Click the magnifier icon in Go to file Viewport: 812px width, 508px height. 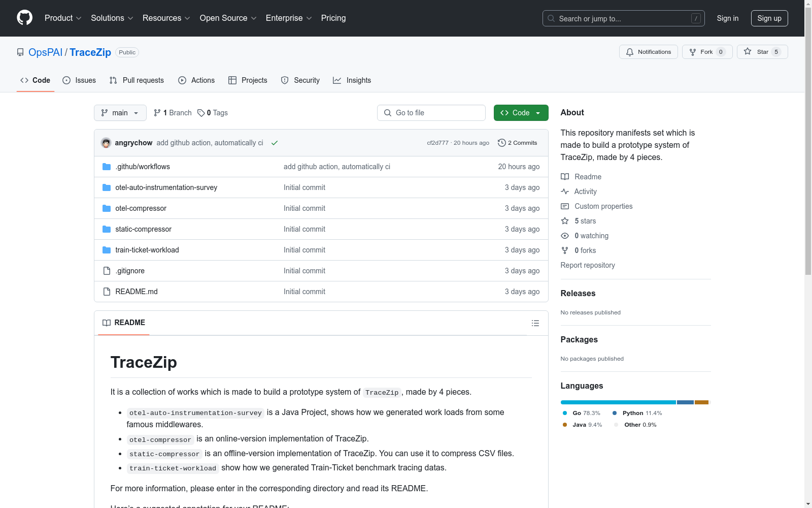pyautogui.click(x=388, y=113)
